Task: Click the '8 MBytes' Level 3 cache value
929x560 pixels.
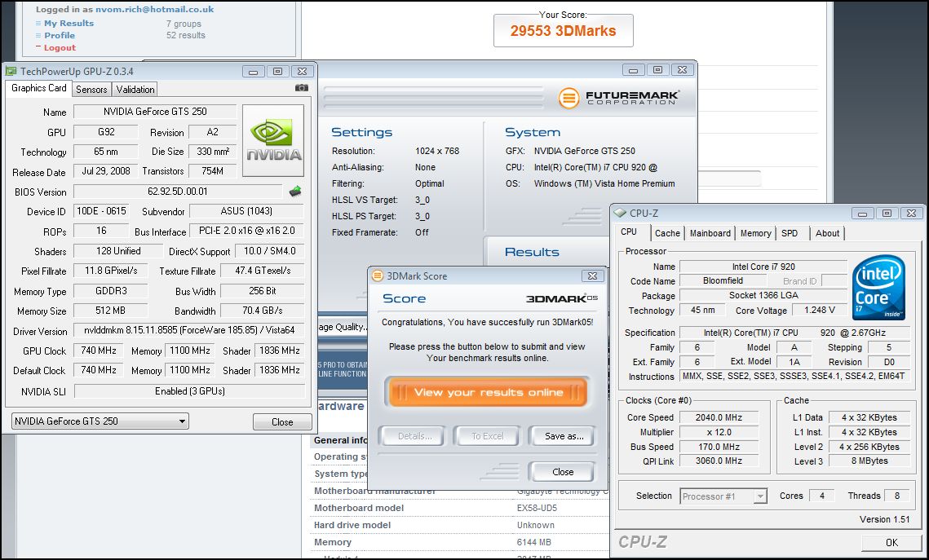Action: click(869, 461)
